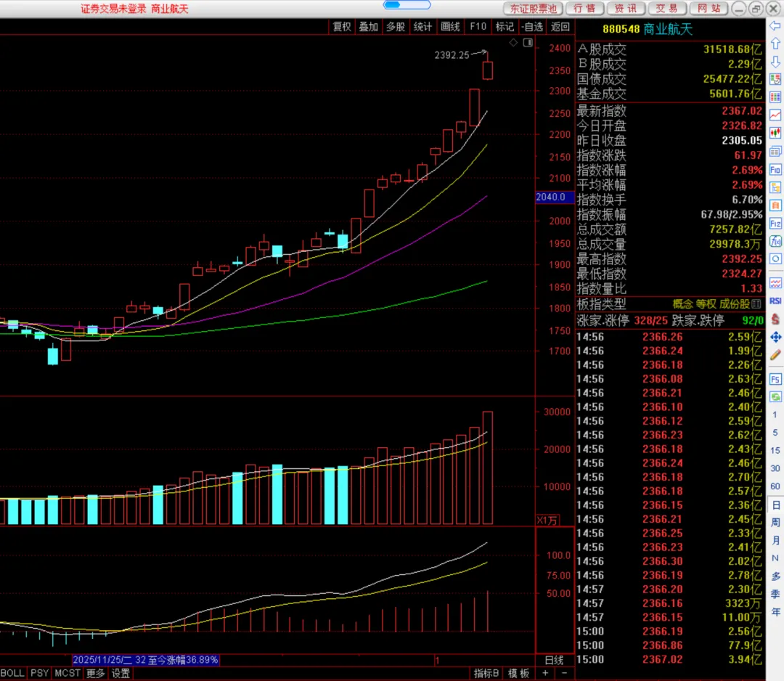The height and width of the screenshot is (681, 784).
Task: Open the 画线 drawing tools menu
Action: tap(450, 27)
